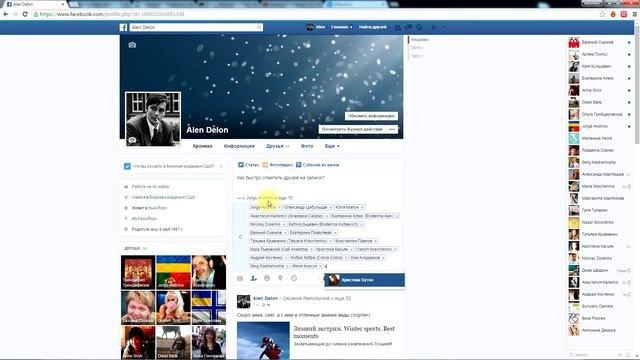Image resolution: width=640 pixels, height=360 pixels.
Task: Select the Photo/Video option in the composer
Action: pos(278,165)
